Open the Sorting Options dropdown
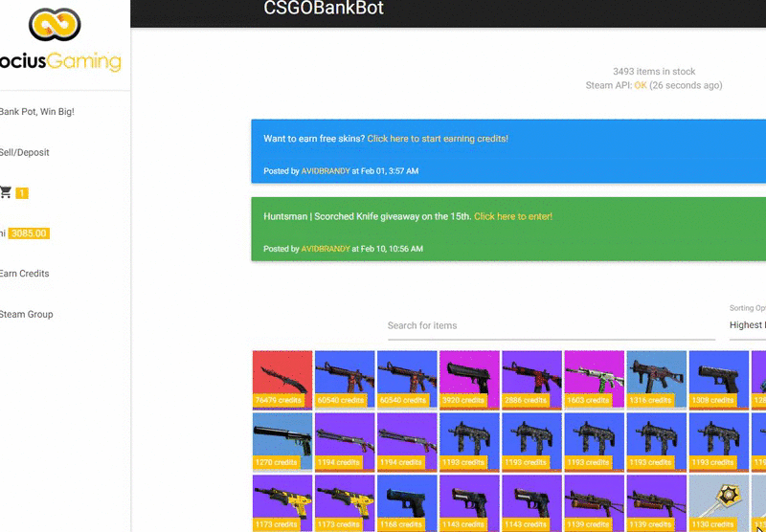766x532 pixels. click(748, 325)
